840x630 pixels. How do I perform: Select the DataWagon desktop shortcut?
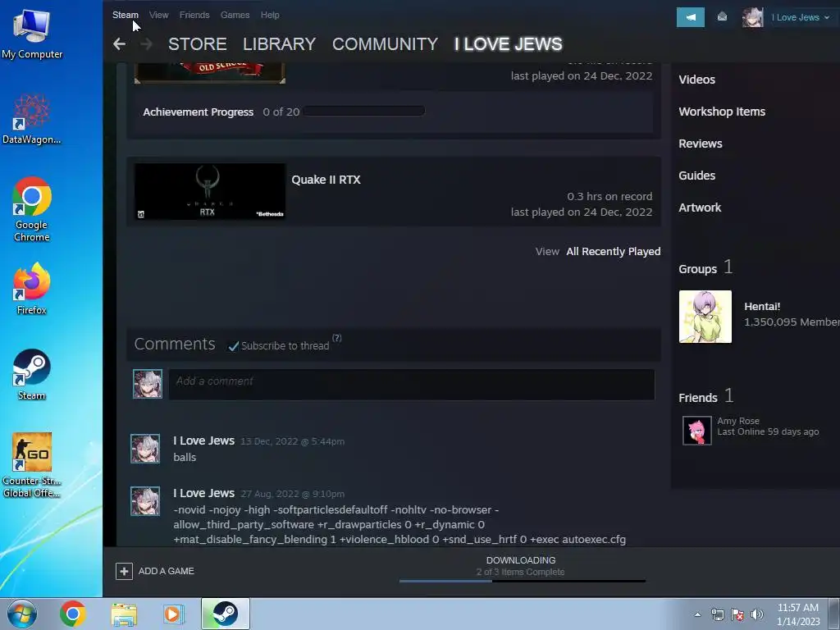(x=32, y=119)
